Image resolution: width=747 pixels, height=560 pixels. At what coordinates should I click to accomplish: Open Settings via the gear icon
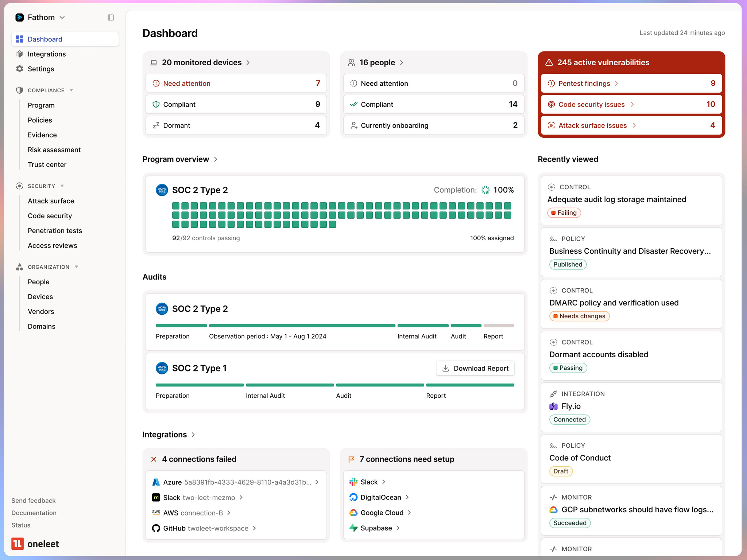click(19, 69)
